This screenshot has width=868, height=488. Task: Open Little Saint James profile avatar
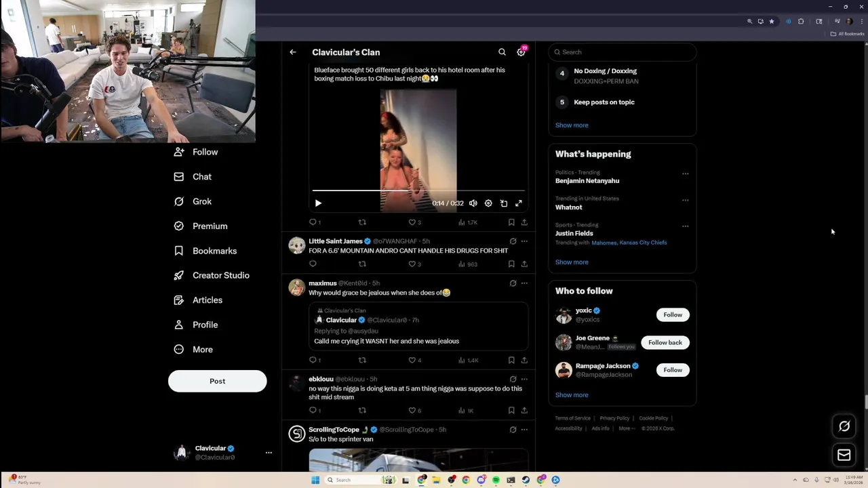coord(297,245)
